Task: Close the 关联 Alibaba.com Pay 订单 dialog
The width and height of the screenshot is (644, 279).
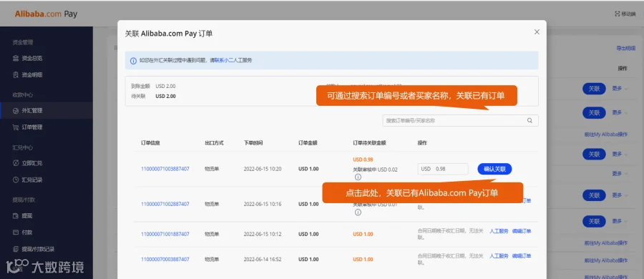Action: click(537, 32)
